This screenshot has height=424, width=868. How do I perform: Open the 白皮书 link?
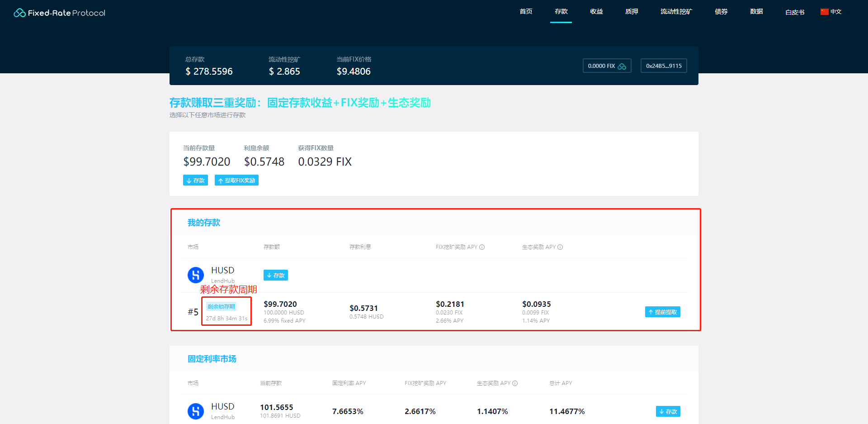[x=795, y=12]
